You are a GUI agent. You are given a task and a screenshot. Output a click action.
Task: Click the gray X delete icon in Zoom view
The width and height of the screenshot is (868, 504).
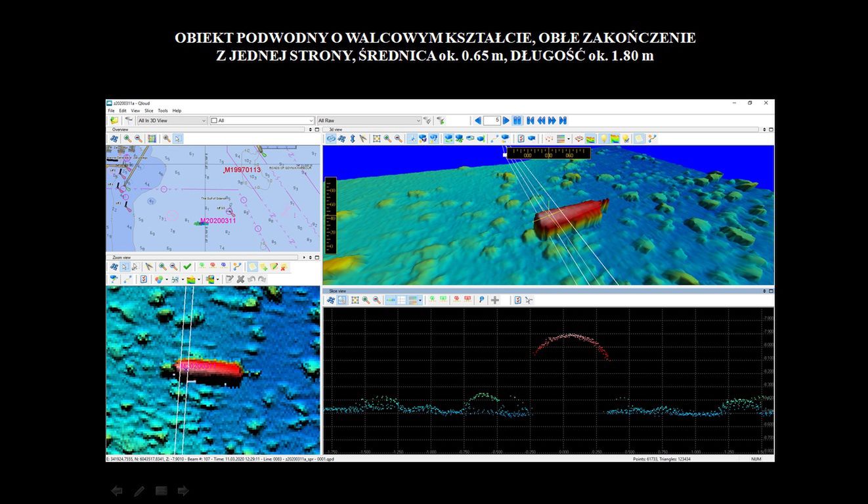tap(240, 279)
